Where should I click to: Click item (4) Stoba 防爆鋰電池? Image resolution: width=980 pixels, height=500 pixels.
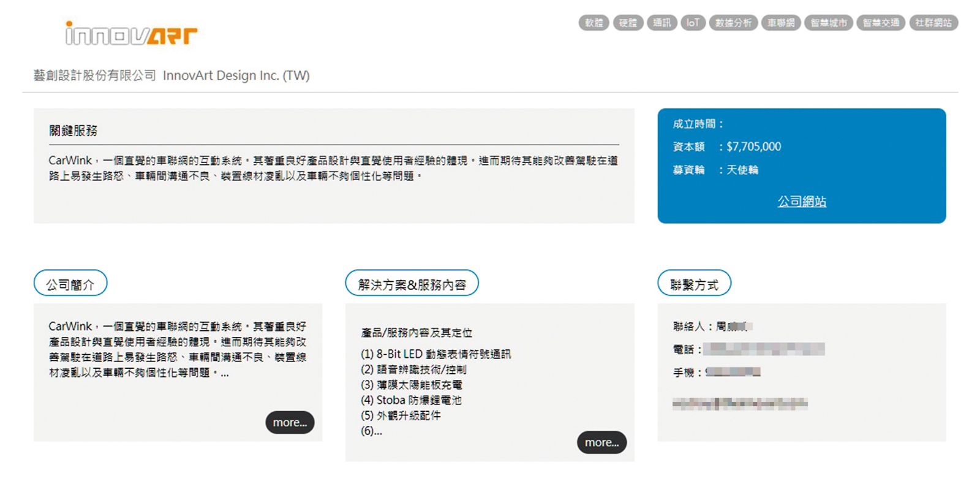click(411, 400)
